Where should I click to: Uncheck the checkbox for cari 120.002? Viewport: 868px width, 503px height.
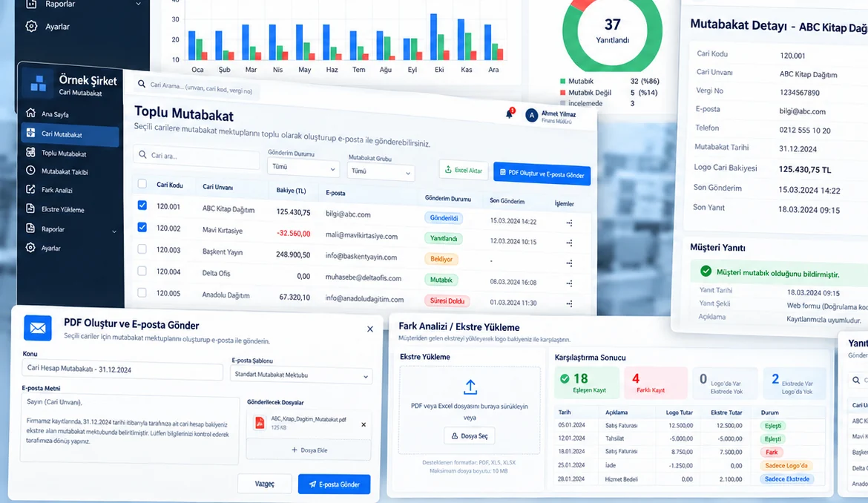142,227
